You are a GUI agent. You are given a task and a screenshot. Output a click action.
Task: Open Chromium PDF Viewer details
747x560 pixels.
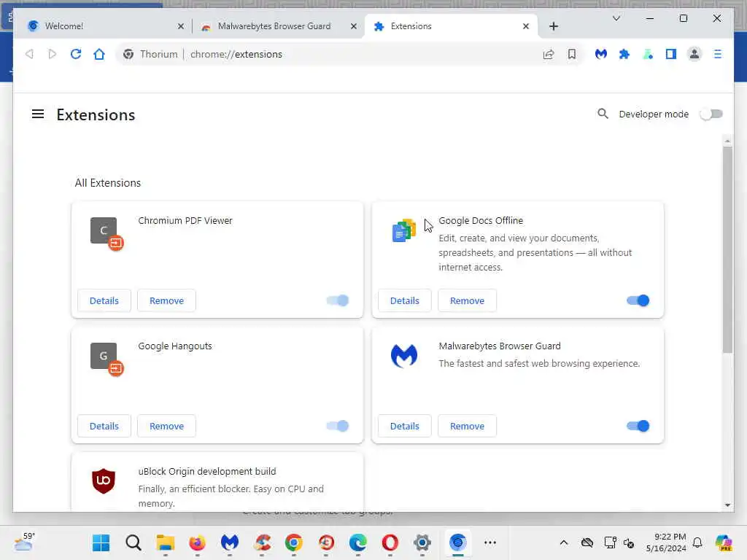(x=104, y=300)
